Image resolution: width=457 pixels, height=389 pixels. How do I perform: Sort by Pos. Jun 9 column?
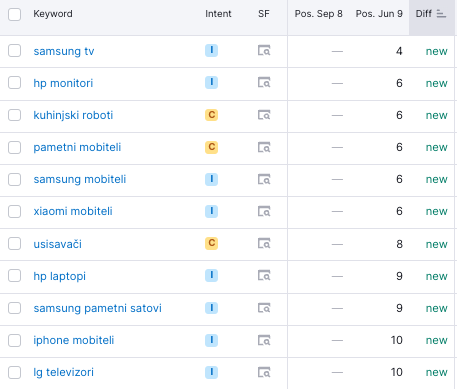(x=379, y=14)
